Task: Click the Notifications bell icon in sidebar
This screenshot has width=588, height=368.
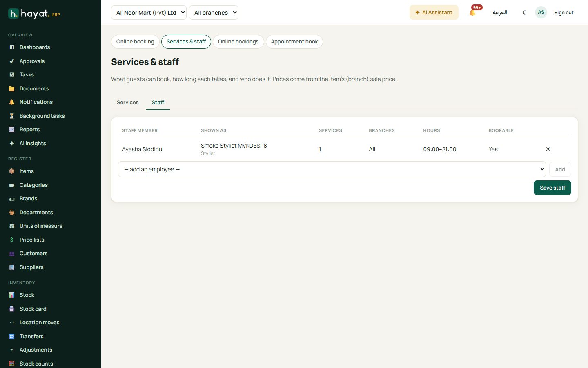Action: coord(12,102)
